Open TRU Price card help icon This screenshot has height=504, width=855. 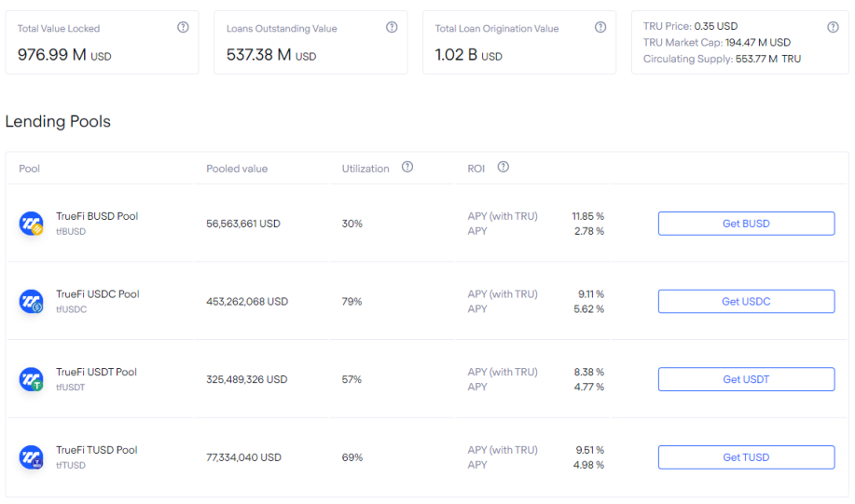833,27
